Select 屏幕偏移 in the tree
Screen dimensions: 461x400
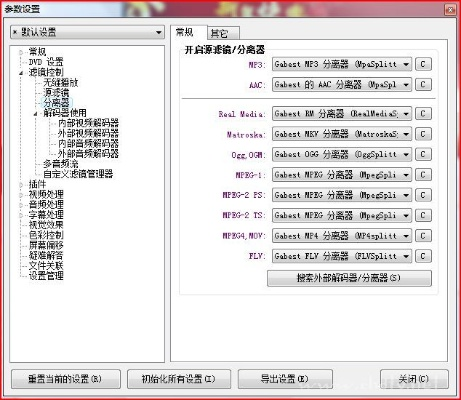pos(46,245)
